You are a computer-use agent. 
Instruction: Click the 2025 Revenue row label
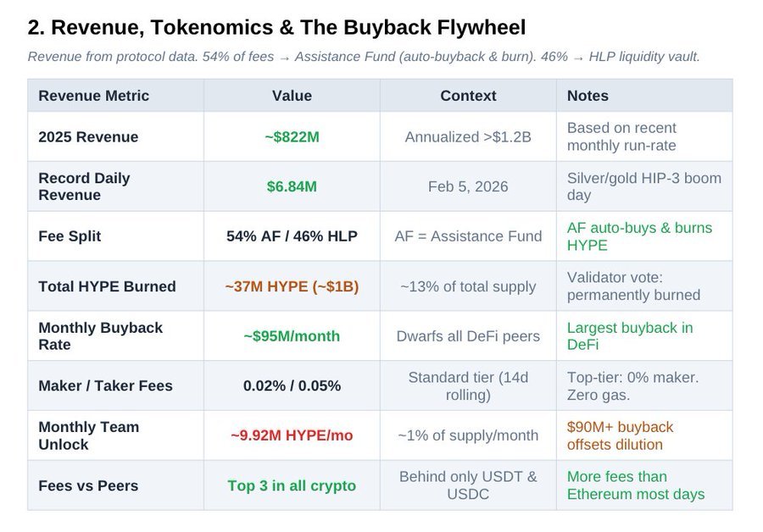[x=88, y=137]
